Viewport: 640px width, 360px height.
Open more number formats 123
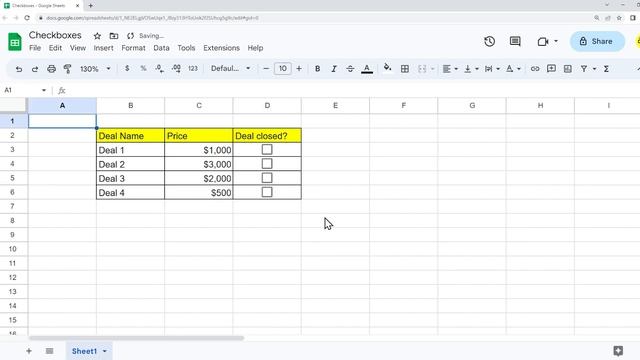[193, 69]
